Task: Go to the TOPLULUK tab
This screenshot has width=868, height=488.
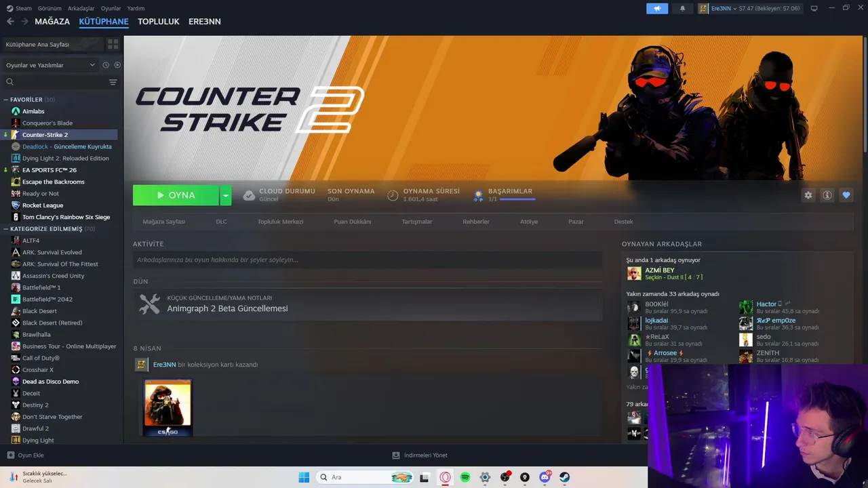Action: click(159, 22)
